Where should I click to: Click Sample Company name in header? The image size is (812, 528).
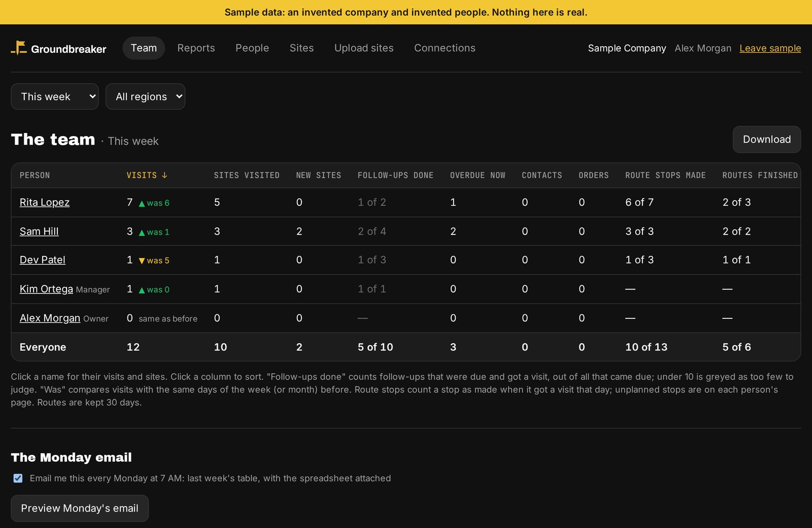point(627,48)
